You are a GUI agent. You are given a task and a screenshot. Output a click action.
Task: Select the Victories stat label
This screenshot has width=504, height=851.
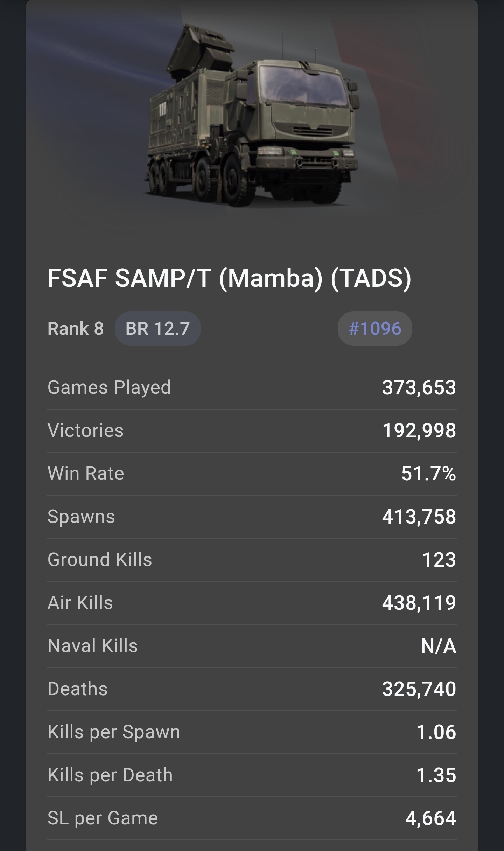point(86,430)
